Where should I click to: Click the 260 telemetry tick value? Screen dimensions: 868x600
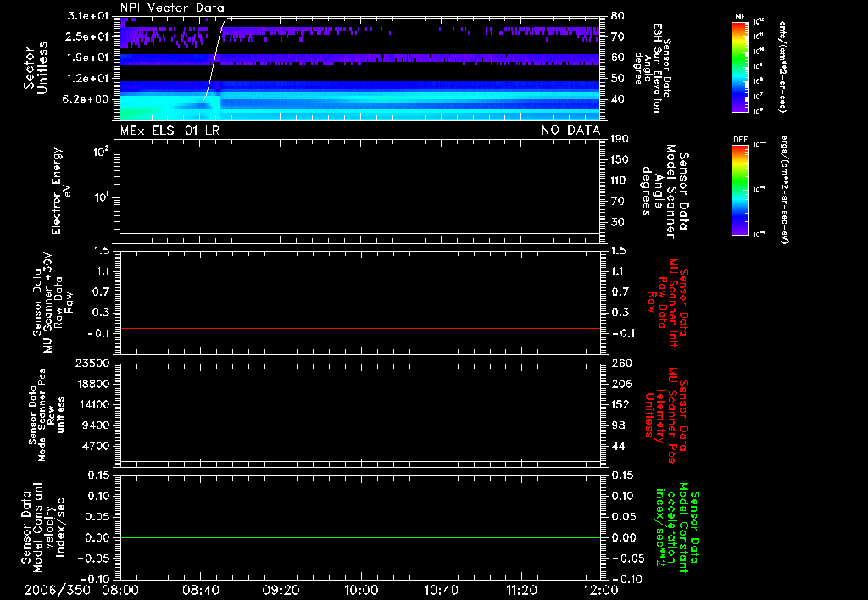pyautogui.click(x=621, y=363)
